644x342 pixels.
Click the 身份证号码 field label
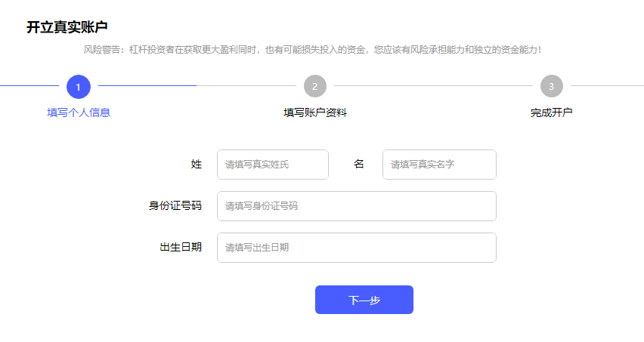pyautogui.click(x=175, y=205)
